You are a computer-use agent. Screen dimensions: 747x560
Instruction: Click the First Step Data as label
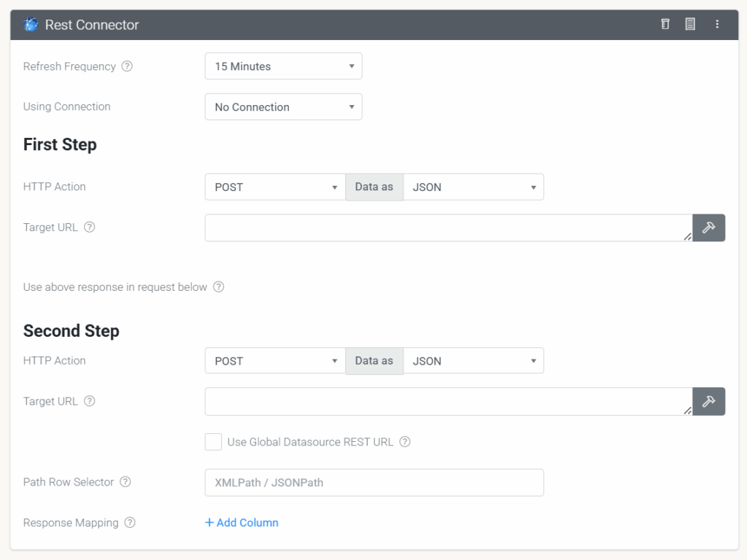pyautogui.click(x=374, y=187)
